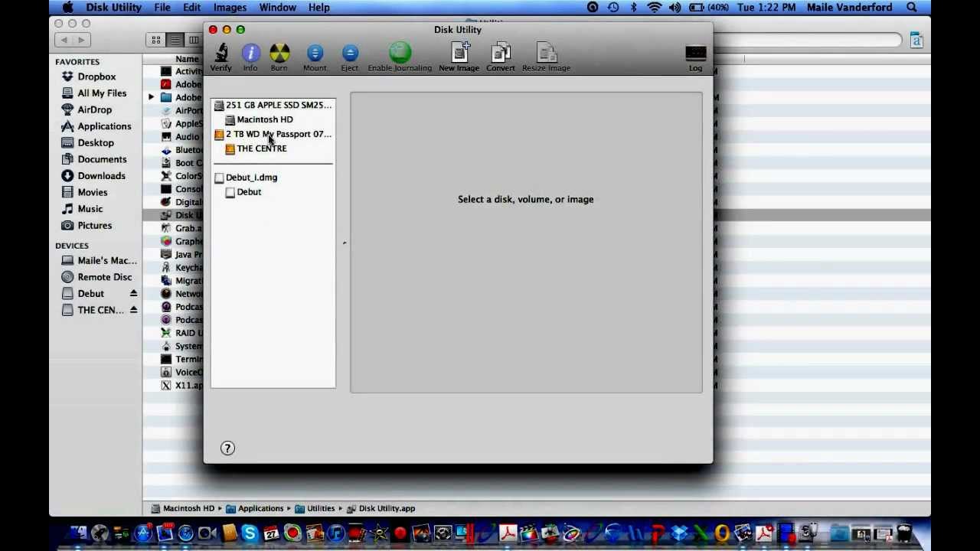Open Spotlight search in menu bar
This screenshot has height=551, width=980.
click(x=912, y=8)
